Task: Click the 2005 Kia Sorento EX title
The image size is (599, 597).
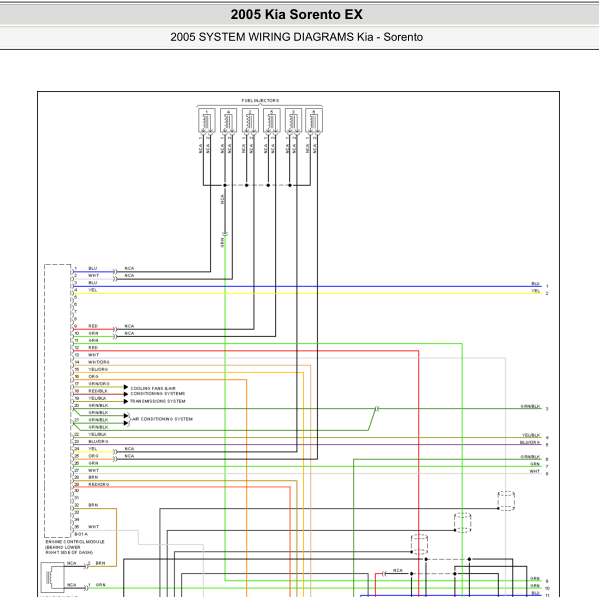Action: click(x=296, y=15)
